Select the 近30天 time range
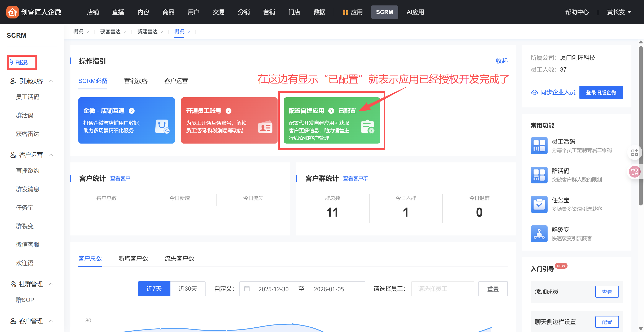644x332 pixels. (x=188, y=289)
